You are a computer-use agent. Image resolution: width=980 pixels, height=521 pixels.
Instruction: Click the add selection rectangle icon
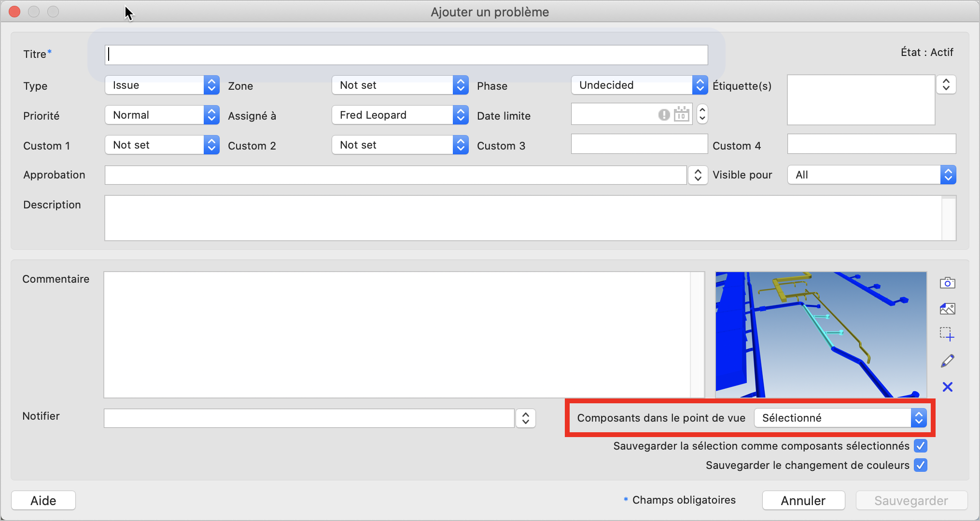coord(947,334)
